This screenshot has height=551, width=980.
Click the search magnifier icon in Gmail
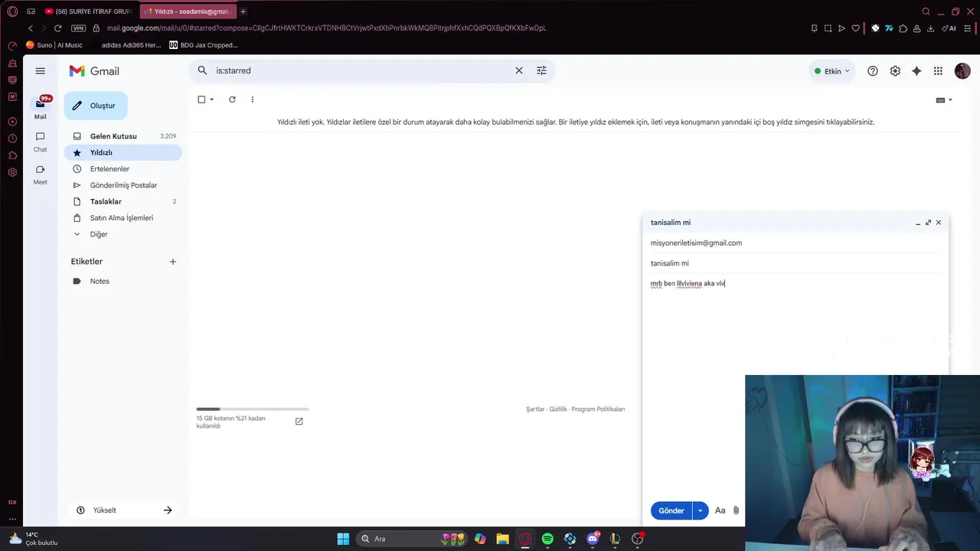202,70
